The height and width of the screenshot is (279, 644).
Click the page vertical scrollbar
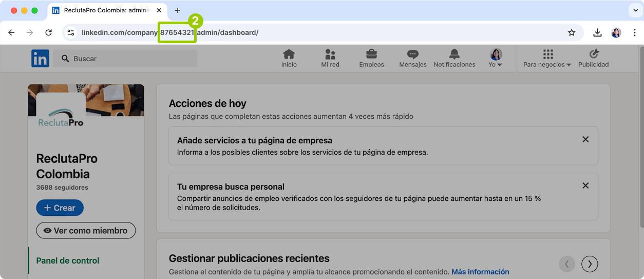tap(641, 136)
